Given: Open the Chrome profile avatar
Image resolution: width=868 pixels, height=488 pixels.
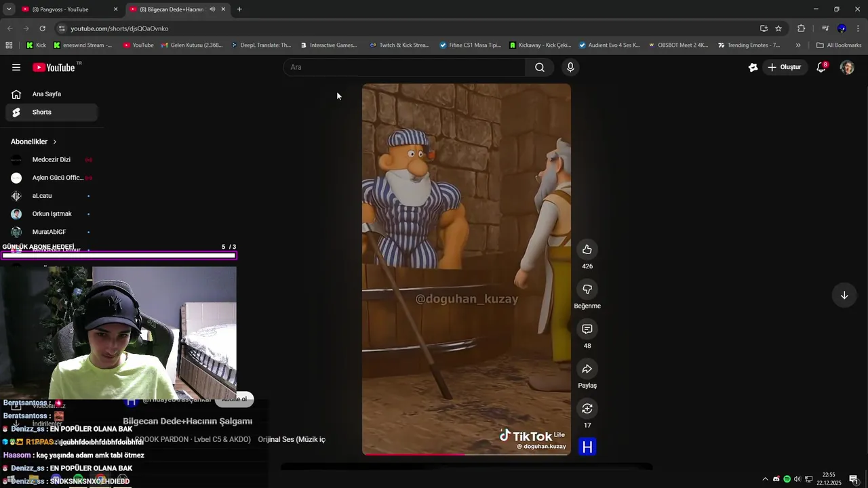Looking at the screenshot, I should 842,28.
